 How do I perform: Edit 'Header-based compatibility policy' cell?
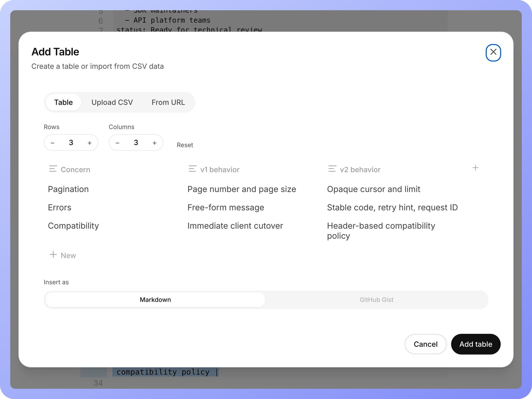pos(381,231)
